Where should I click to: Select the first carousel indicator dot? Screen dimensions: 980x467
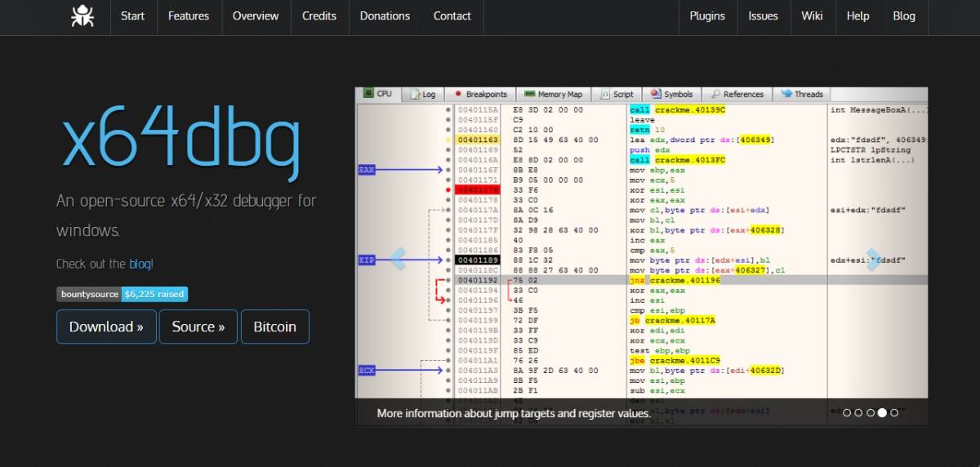tap(847, 413)
